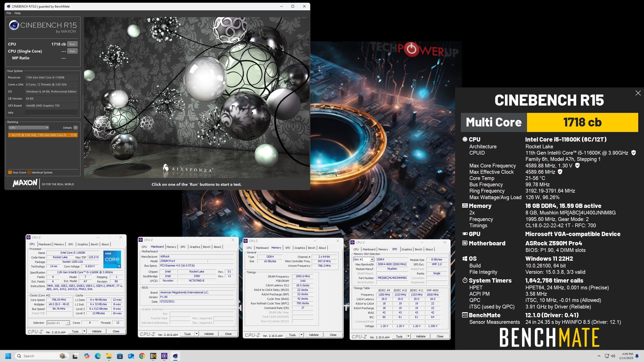
Task: Open the Help menu in Cinebench
Action: point(18,13)
